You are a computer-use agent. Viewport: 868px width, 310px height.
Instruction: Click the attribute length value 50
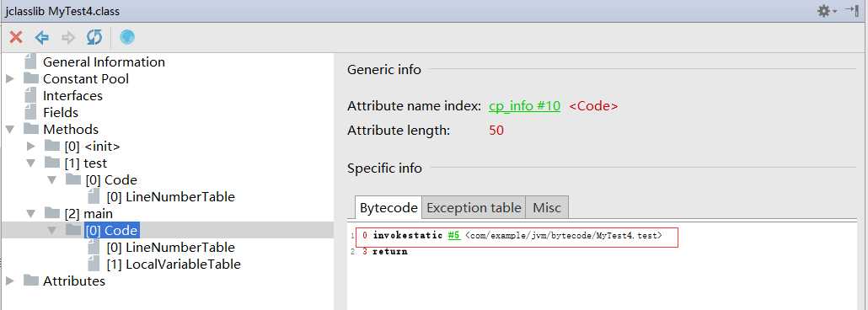coord(496,131)
